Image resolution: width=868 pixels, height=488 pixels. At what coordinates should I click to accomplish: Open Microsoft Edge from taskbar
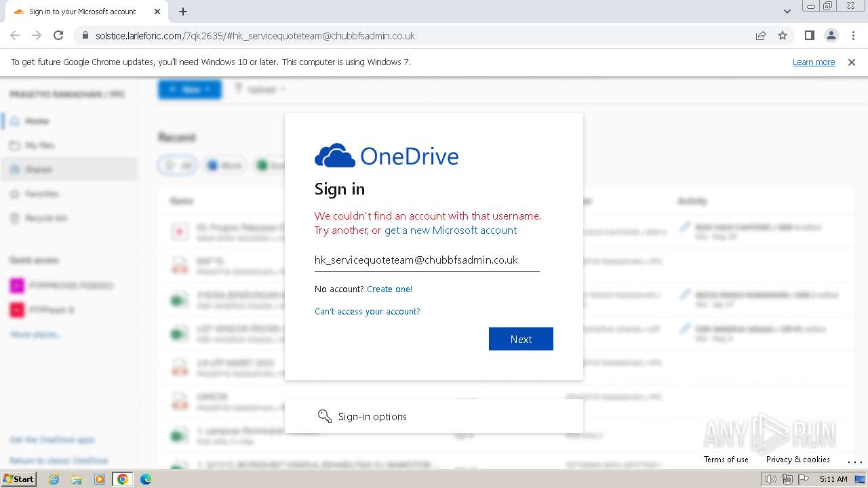[145, 479]
